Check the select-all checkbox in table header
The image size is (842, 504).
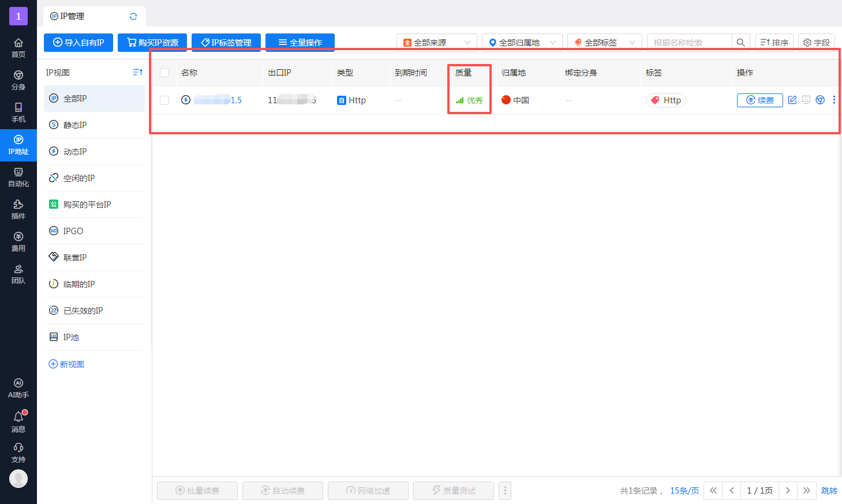(164, 73)
